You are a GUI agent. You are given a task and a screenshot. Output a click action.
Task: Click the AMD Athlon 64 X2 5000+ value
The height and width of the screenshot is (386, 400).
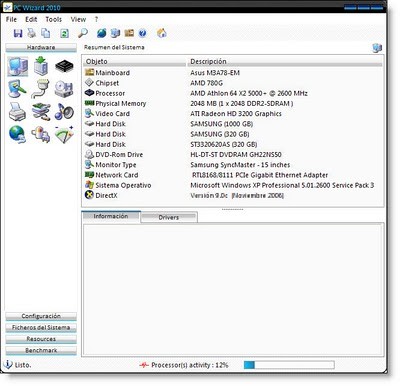pos(249,93)
